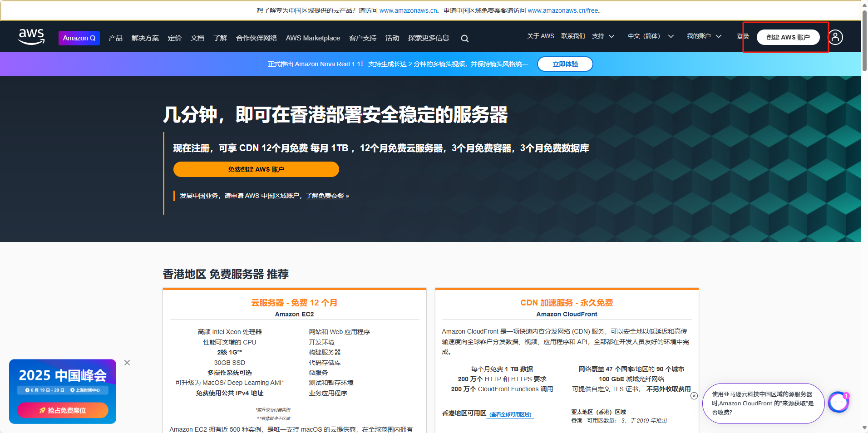This screenshot has width=868, height=433.
Task: Expand the 支持 dropdown
Action: [x=603, y=36]
